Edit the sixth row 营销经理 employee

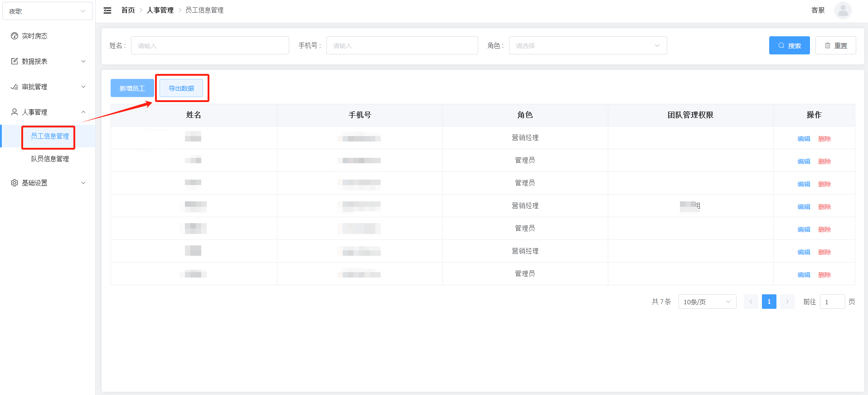pos(804,252)
